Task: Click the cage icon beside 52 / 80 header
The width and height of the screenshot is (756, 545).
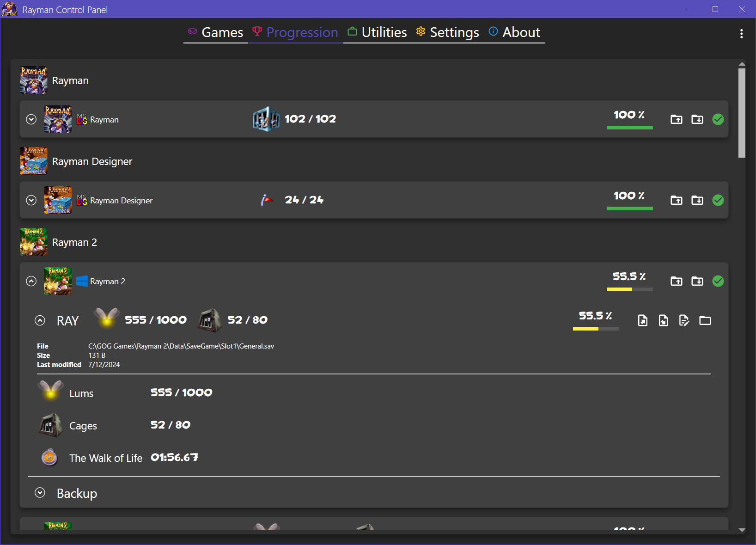Action: point(210,320)
